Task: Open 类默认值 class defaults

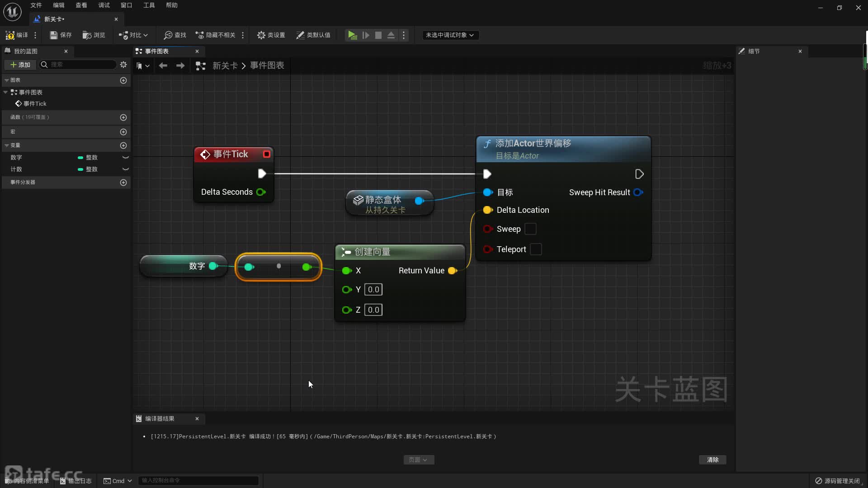Action: pos(313,35)
